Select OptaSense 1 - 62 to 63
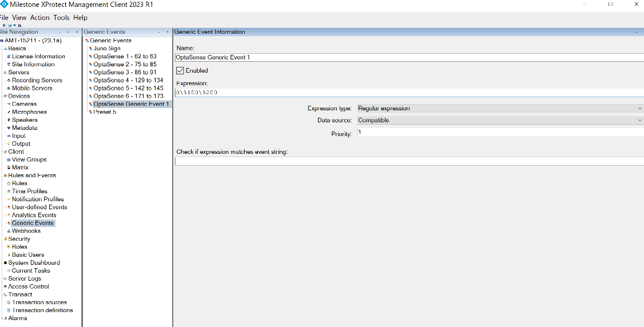 (125, 56)
